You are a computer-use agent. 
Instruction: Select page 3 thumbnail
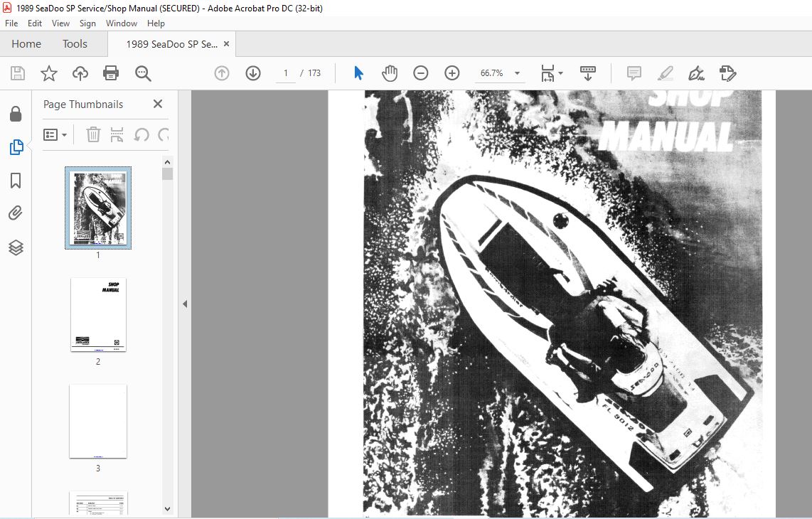coord(98,421)
